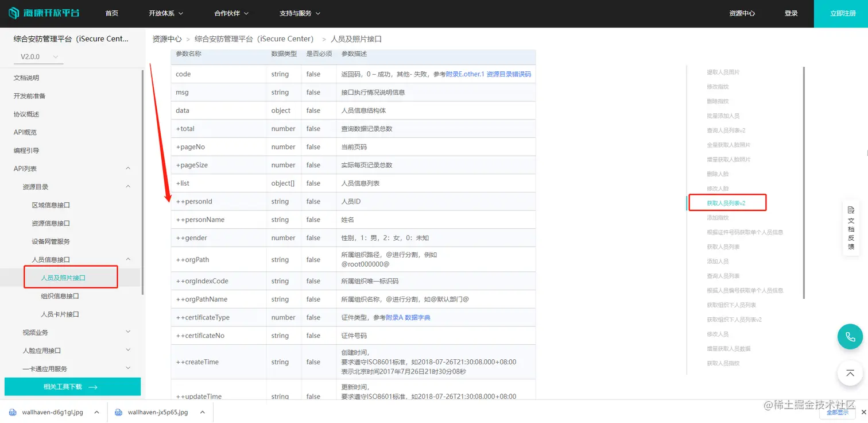Viewport: 868px width, 423px height.
Task: Open 资源中心 in the top bar
Action: (x=742, y=13)
